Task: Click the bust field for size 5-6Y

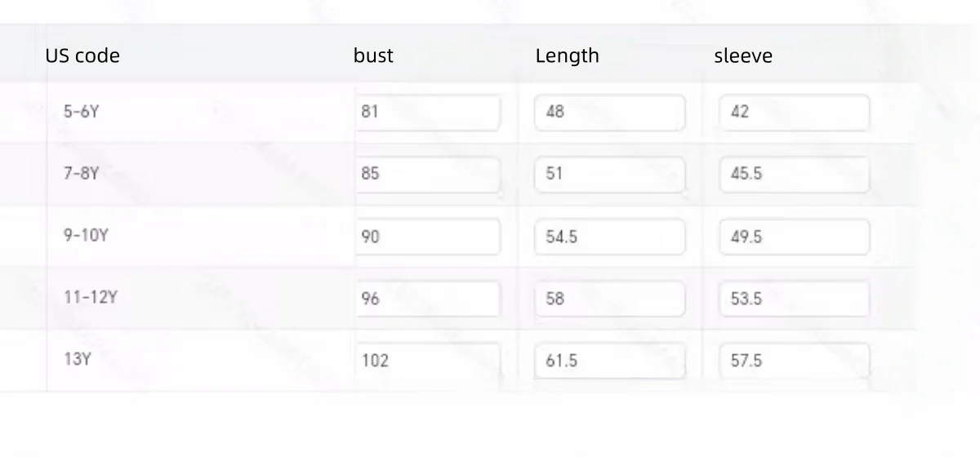Action: pos(428,113)
